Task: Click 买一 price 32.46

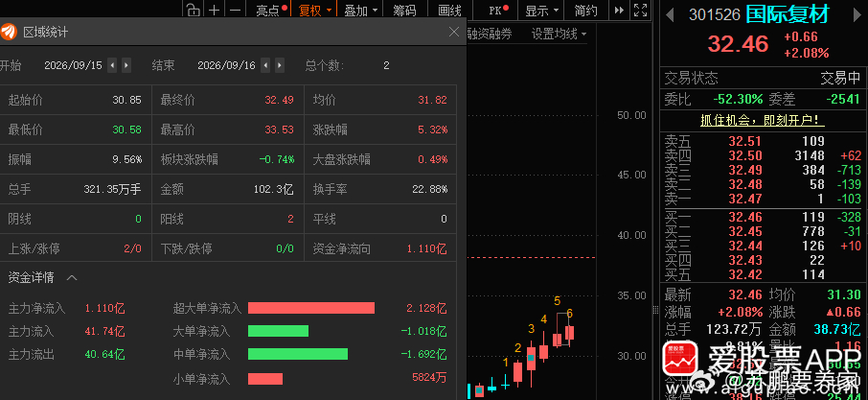Action: click(745, 217)
